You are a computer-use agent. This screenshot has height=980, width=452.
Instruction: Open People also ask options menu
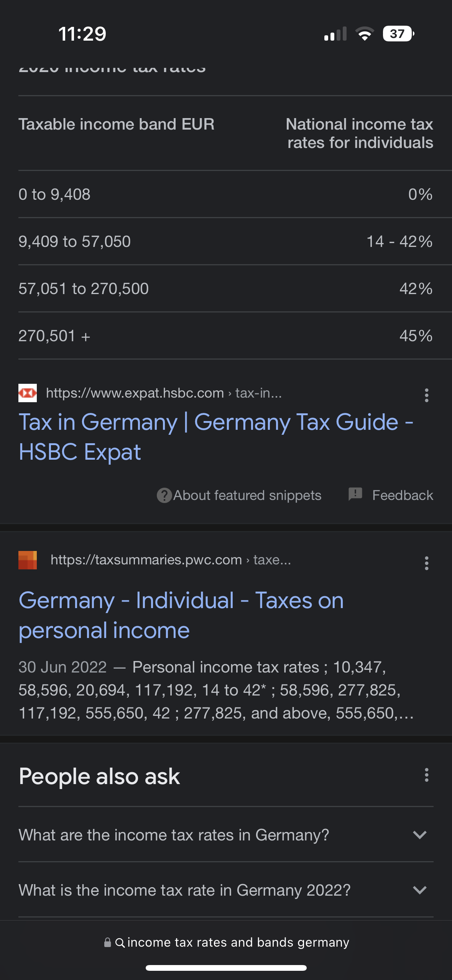click(426, 775)
